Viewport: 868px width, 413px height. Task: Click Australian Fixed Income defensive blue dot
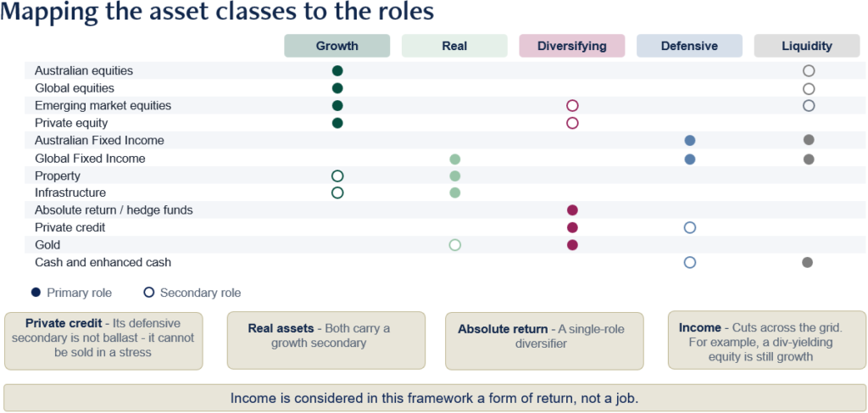pyautogui.click(x=690, y=141)
